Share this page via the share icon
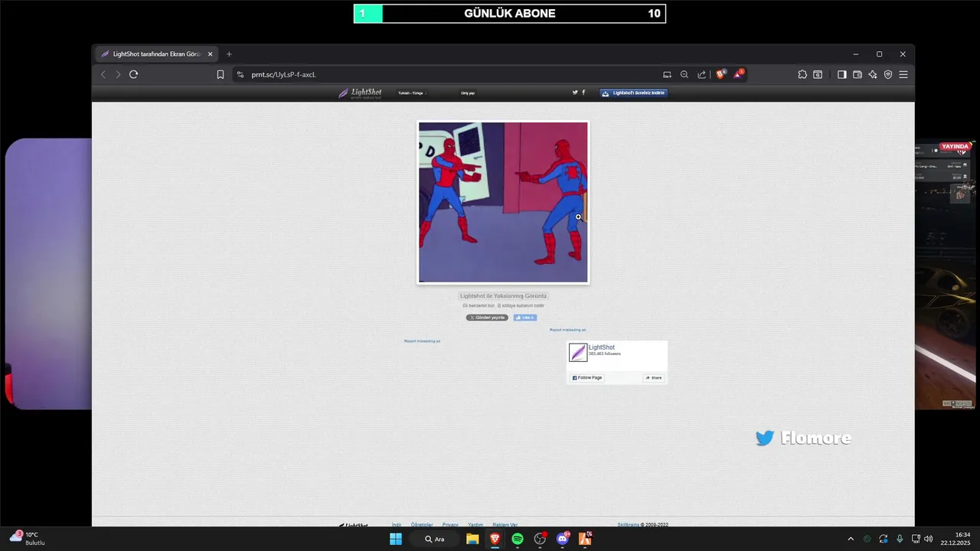This screenshot has height=551, width=980. 702,74
